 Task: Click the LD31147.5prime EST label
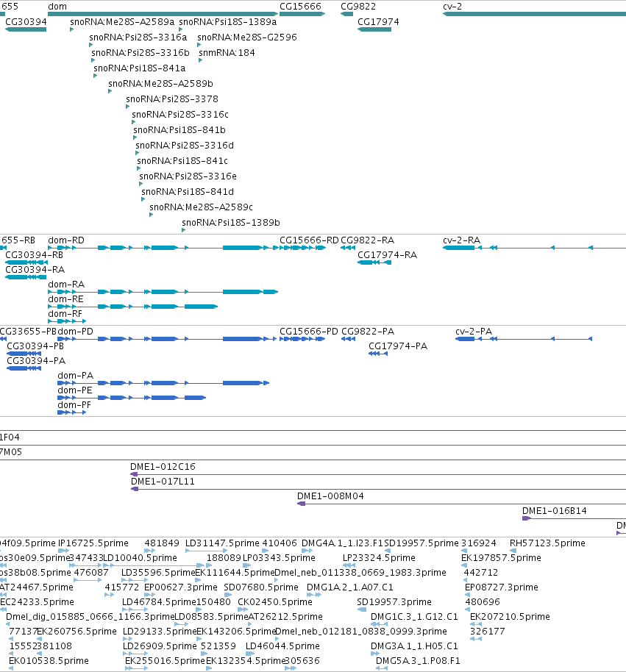pos(223,543)
